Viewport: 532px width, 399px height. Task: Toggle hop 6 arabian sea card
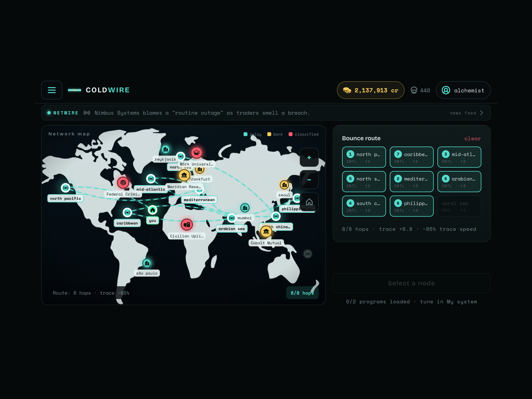point(459,182)
